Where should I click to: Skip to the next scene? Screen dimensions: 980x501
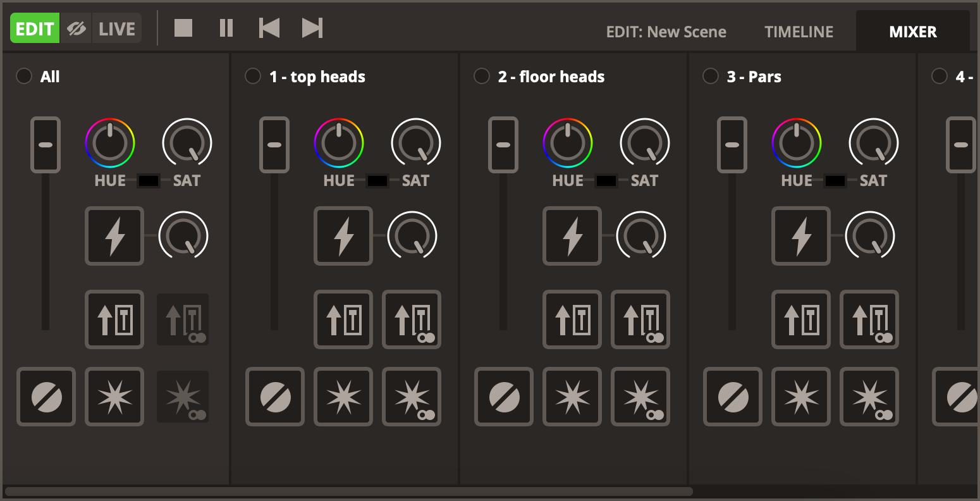[x=312, y=28]
